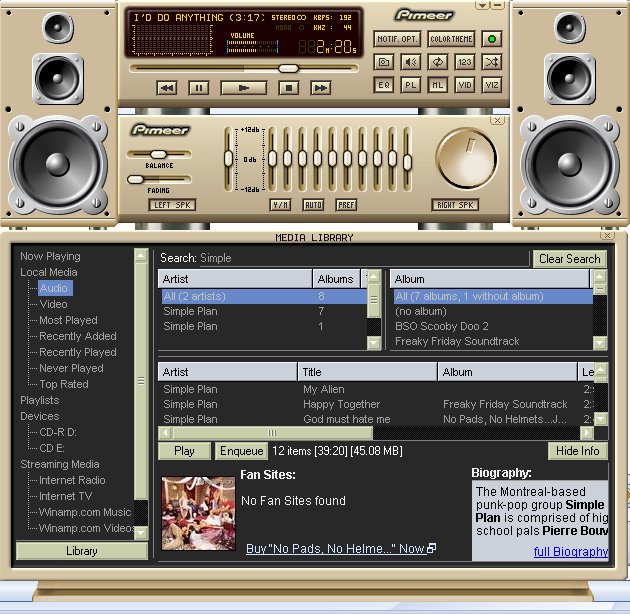Click the song seek bar handle
The width and height of the screenshot is (630, 614).
288,68
